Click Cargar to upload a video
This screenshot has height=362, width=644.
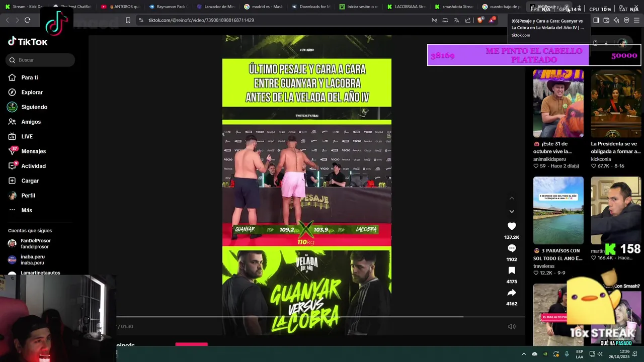(x=30, y=180)
